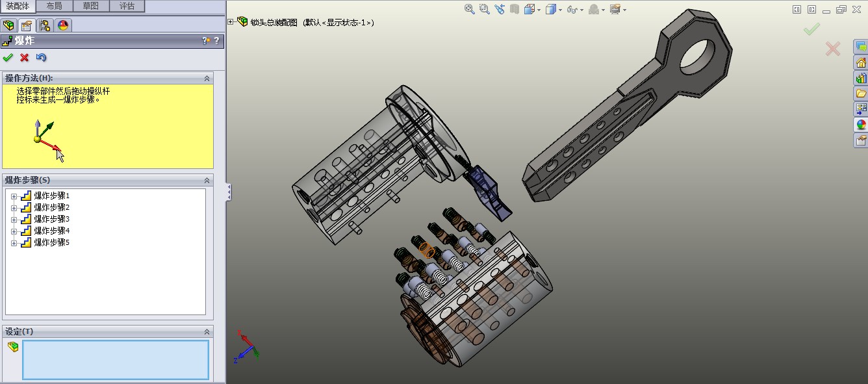
Task: Open SolidWorks Resources home task pane tab
Action: pyautogui.click(x=861, y=62)
